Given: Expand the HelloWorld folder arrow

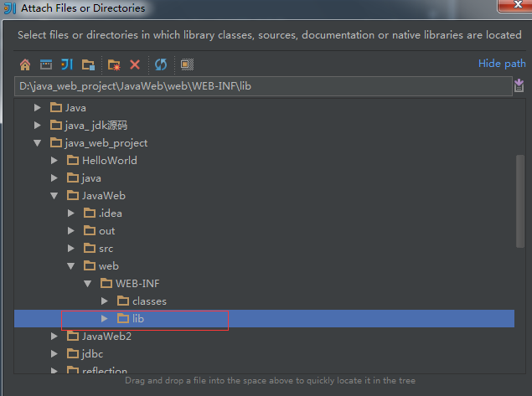Looking at the screenshot, I should click(54, 161).
